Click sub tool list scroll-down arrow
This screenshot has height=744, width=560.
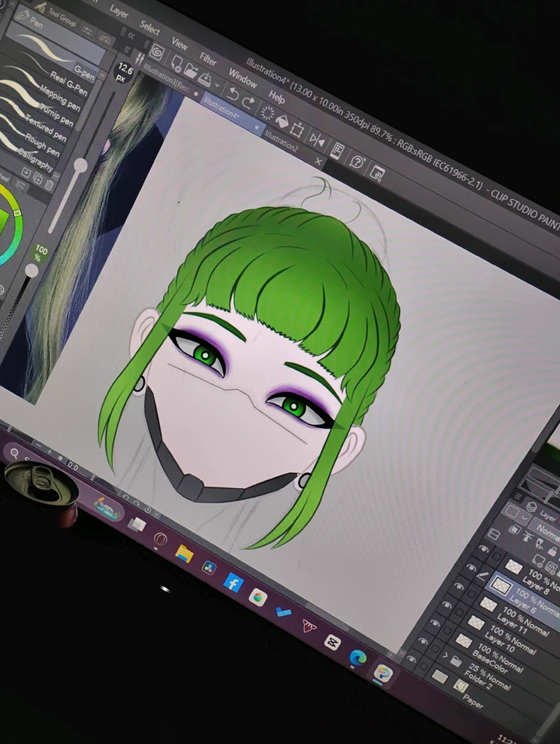point(56,176)
